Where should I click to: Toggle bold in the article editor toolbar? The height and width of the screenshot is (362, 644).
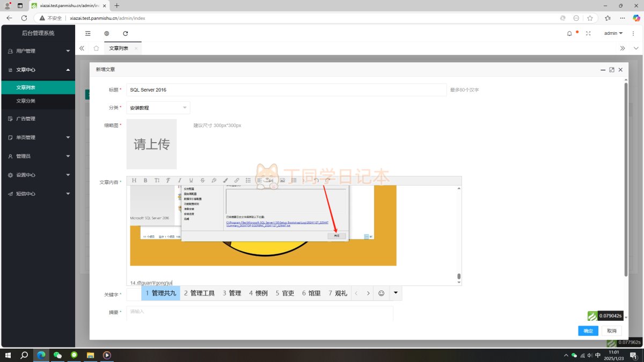[x=145, y=180]
